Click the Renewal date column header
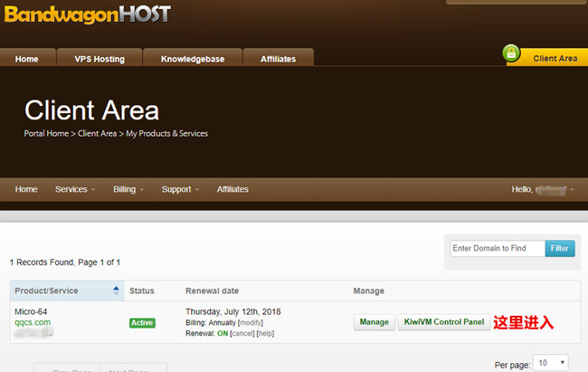 point(212,291)
